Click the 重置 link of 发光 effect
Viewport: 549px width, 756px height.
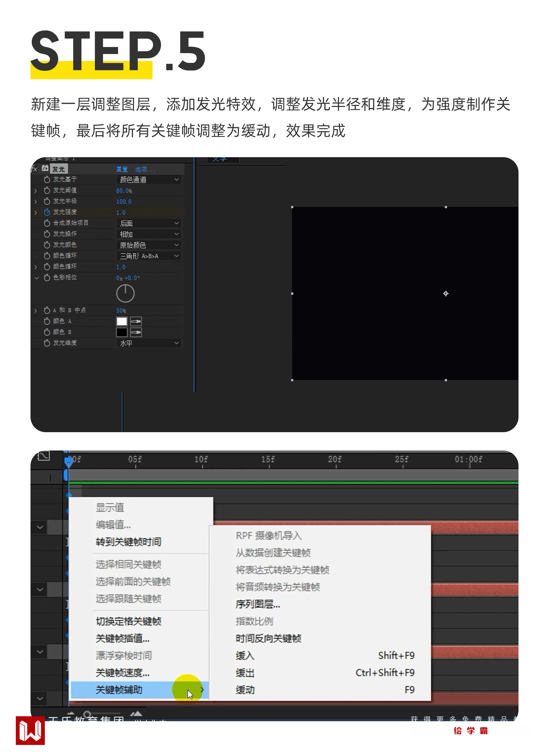(x=122, y=169)
